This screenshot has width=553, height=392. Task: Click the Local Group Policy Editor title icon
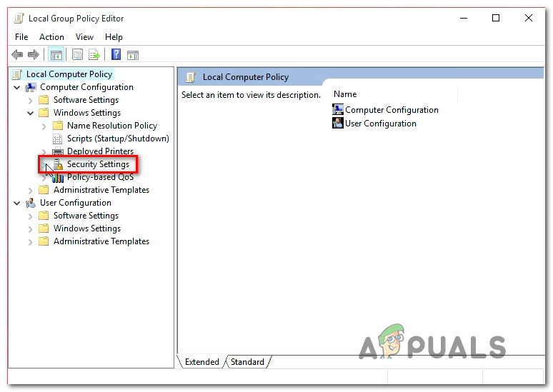click(19, 19)
